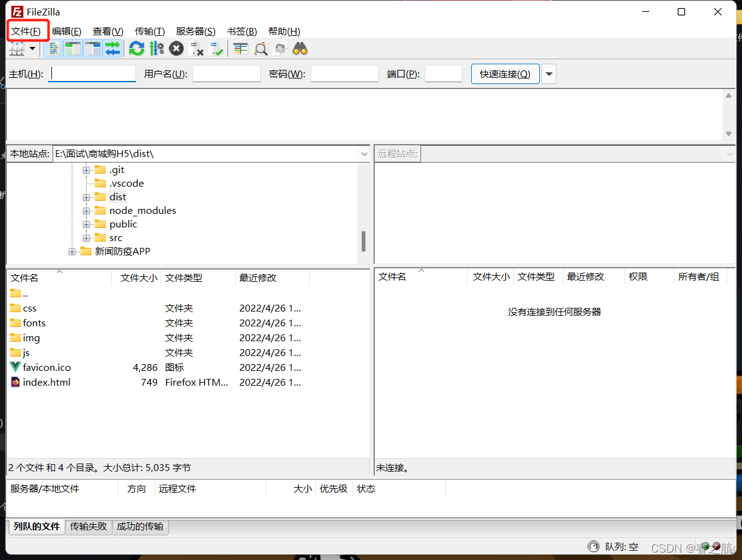742x560 pixels.
Task: Click the 'Firefox HTM...' type cell
Action: (x=197, y=383)
